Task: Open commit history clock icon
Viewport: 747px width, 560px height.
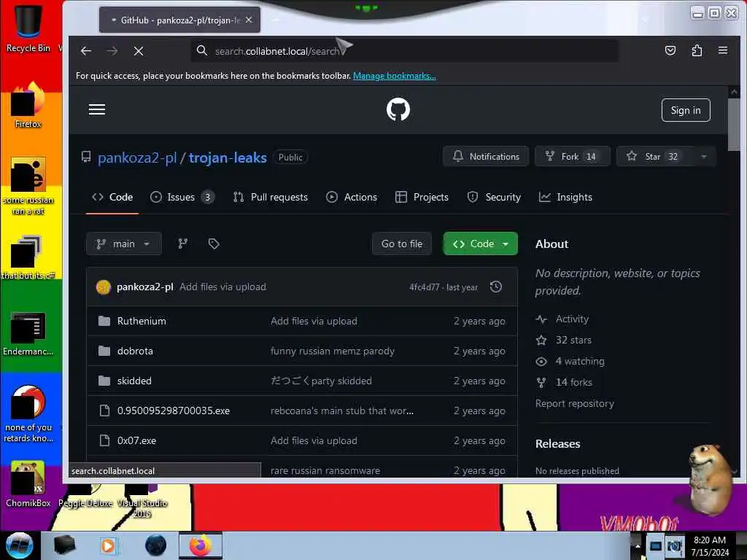Action: click(496, 287)
